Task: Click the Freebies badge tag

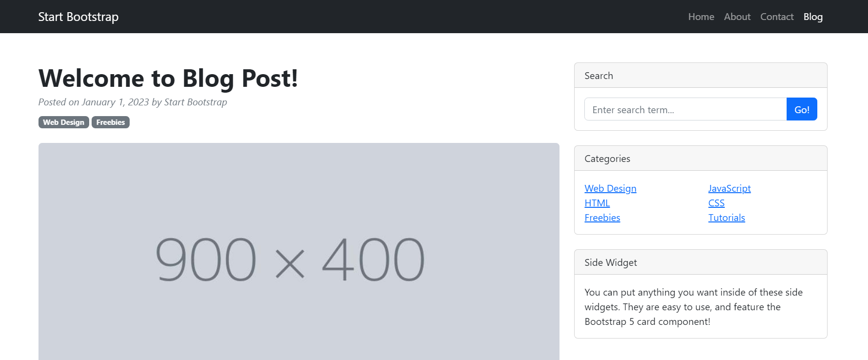Action: click(x=111, y=122)
